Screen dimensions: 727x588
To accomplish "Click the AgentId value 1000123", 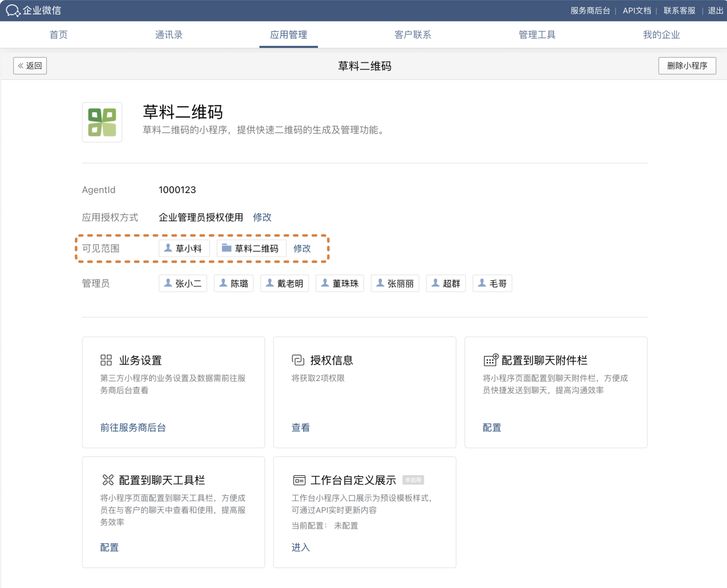I will [x=177, y=190].
